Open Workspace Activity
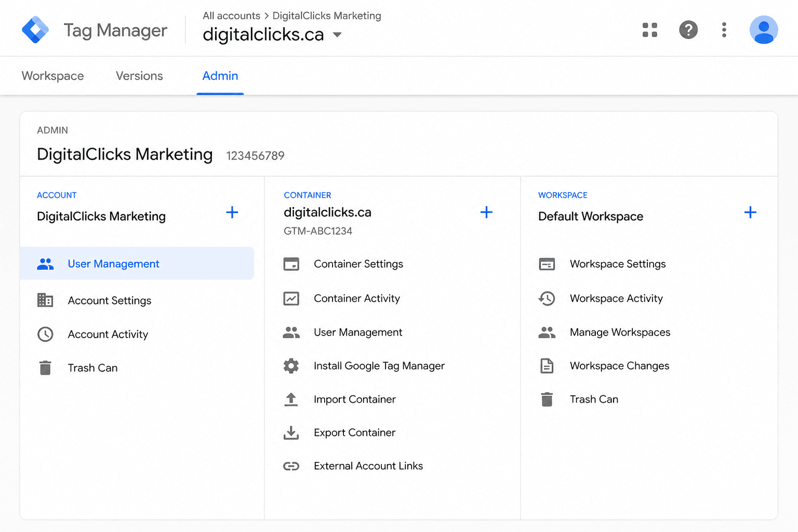This screenshot has height=532, width=798. coord(616,298)
